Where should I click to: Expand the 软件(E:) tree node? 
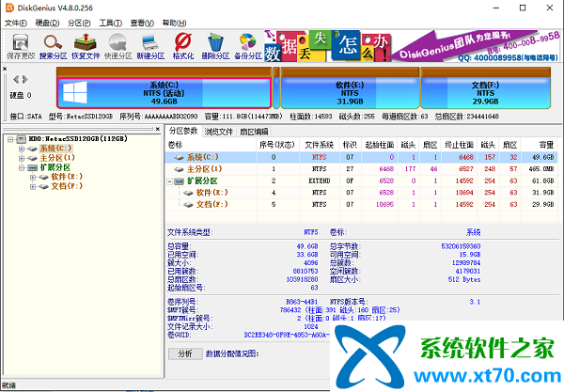(33, 177)
